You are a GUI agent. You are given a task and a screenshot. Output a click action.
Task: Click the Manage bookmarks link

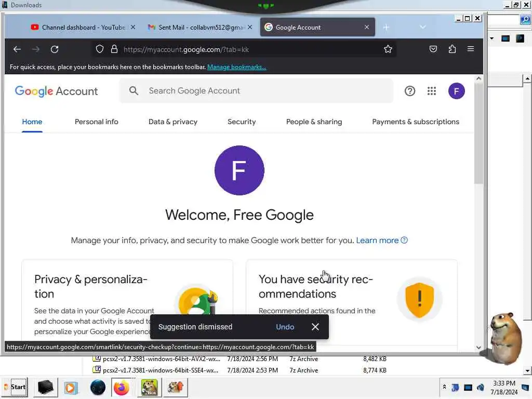(236, 67)
